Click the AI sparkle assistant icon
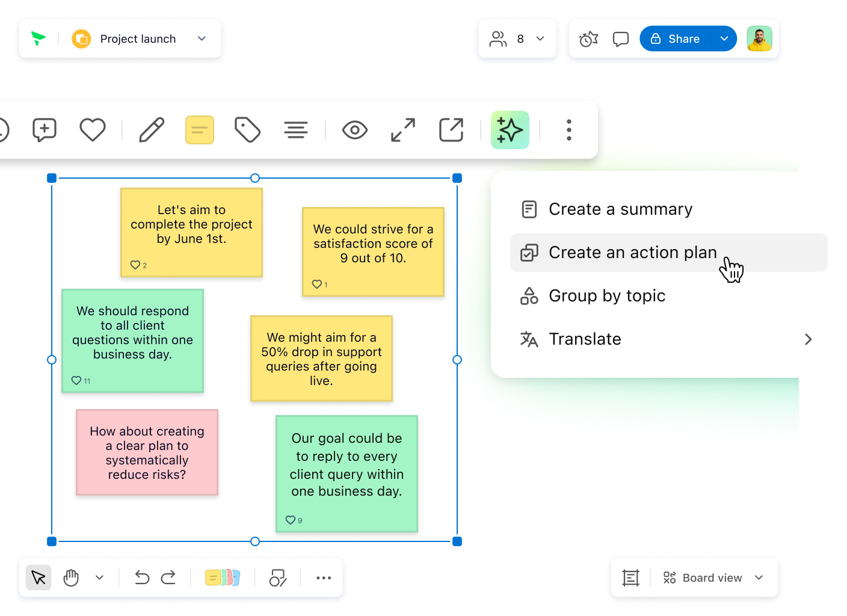Image resolution: width=847 pixels, height=616 pixels. point(510,130)
